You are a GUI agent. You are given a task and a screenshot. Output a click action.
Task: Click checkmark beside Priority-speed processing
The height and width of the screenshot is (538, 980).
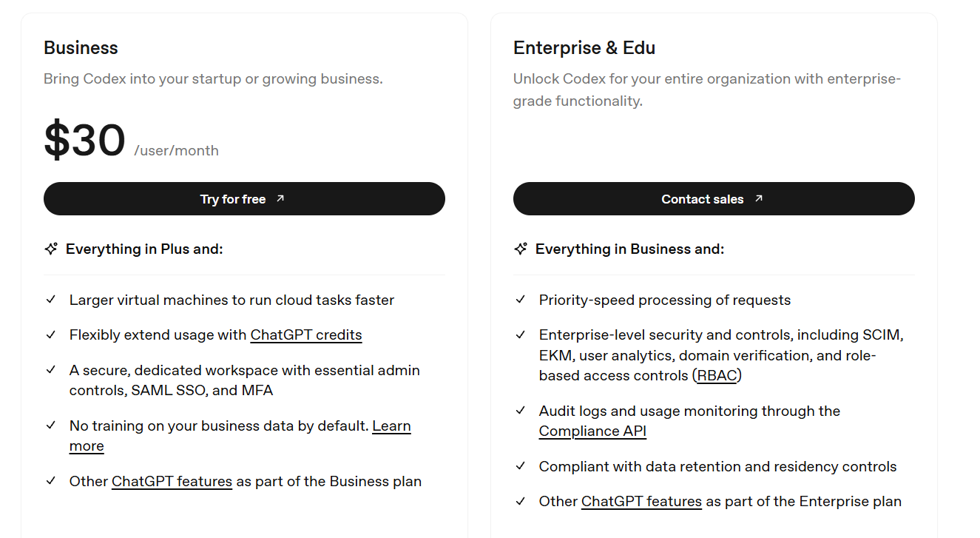pyautogui.click(x=521, y=300)
